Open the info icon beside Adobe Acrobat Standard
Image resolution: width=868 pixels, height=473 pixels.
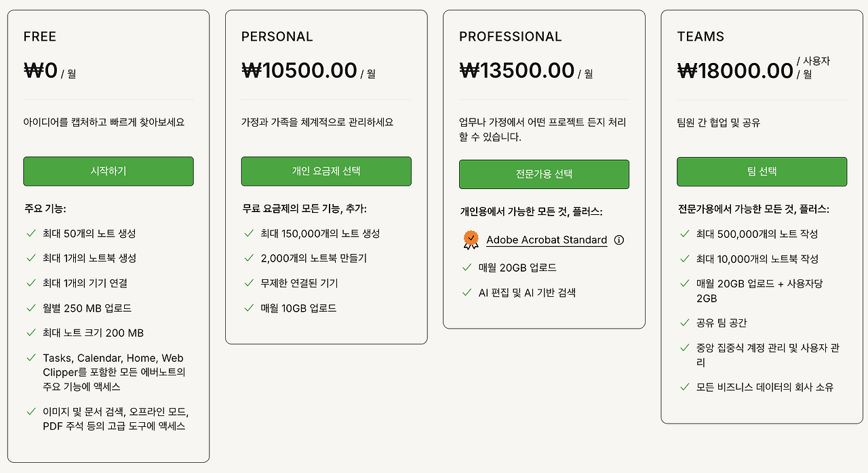click(x=619, y=240)
